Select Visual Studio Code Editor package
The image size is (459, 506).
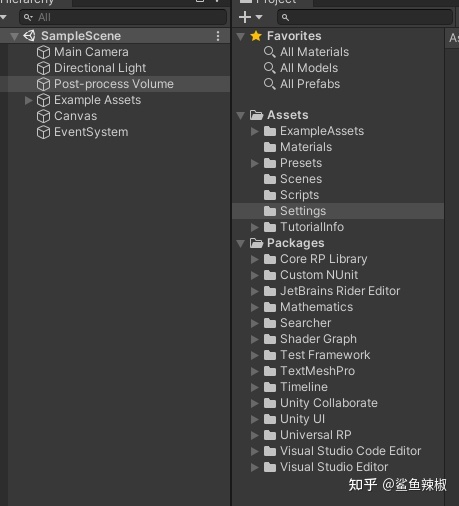tap(351, 451)
